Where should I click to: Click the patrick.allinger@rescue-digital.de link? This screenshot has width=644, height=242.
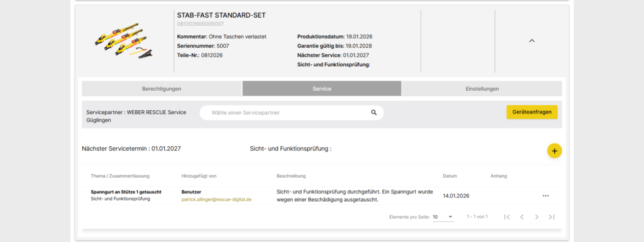click(x=216, y=199)
